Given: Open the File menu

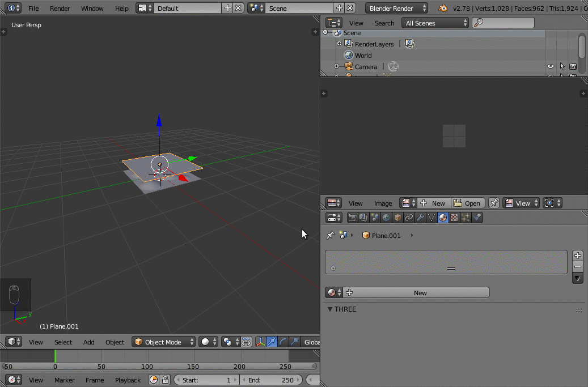Looking at the screenshot, I should click(x=33, y=8).
